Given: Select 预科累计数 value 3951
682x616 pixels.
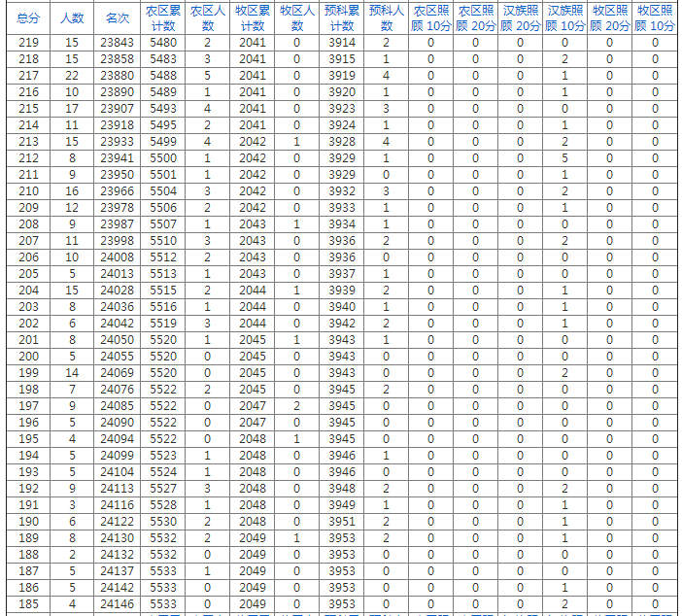Looking at the screenshot, I should point(342,522).
